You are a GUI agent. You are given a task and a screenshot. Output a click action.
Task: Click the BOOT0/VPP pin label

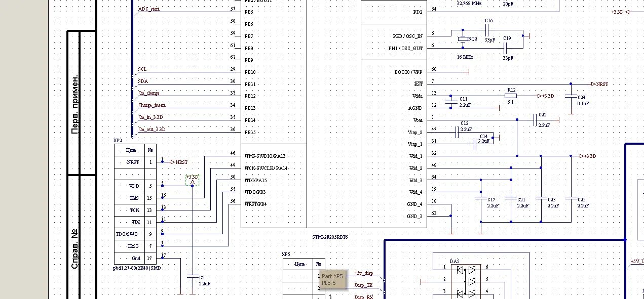point(408,72)
